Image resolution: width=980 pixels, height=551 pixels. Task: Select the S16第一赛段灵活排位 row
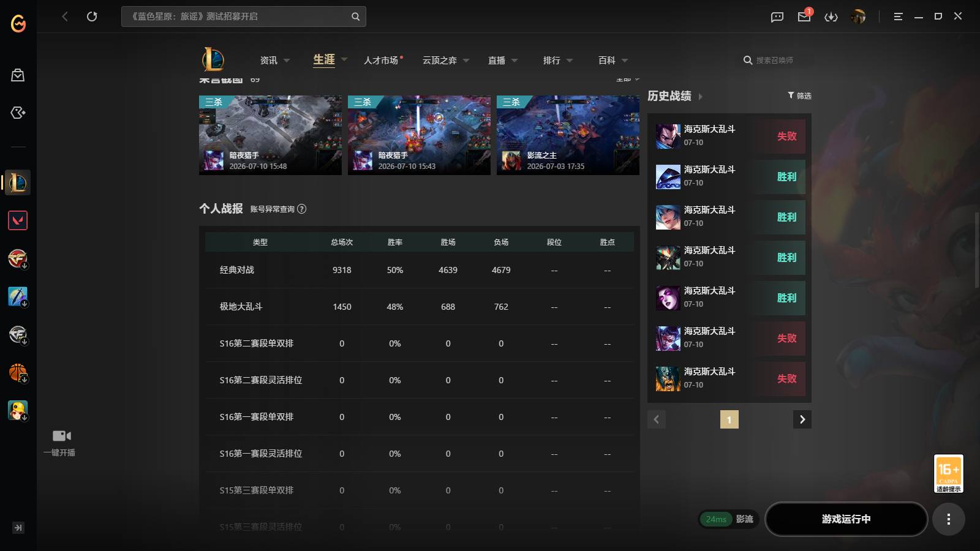[420, 454]
